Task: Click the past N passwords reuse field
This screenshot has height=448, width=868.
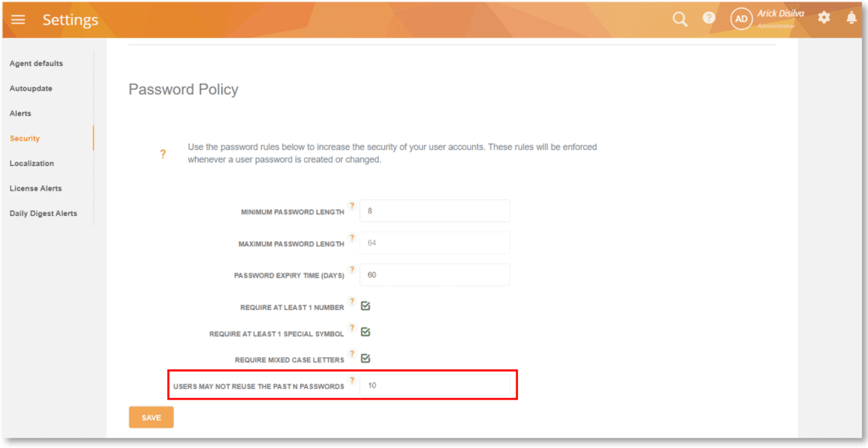Action: click(x=435, y=385)
